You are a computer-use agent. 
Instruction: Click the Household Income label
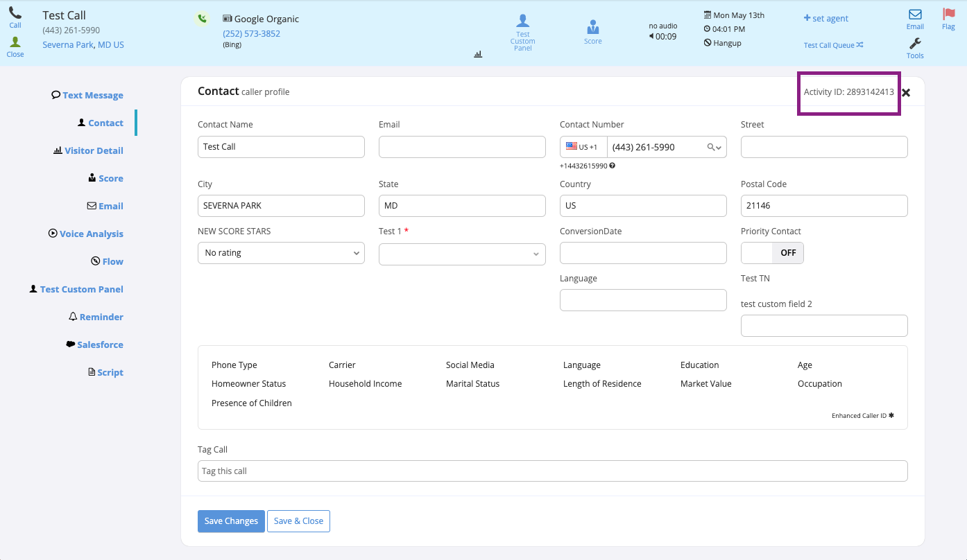pos(365,384)
